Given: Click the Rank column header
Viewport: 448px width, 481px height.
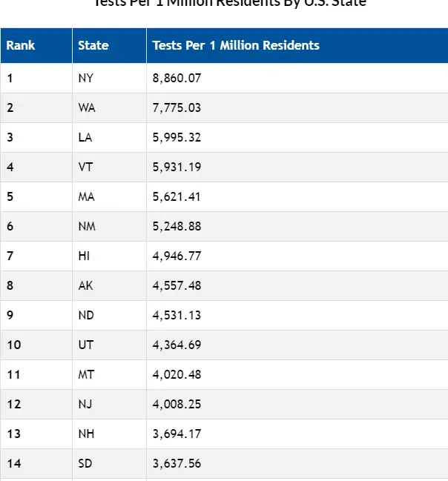Looking at the screenshot, I should 21,45.
